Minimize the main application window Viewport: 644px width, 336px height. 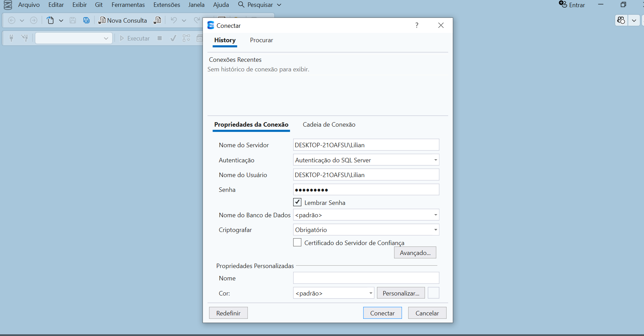coord(601,4)
